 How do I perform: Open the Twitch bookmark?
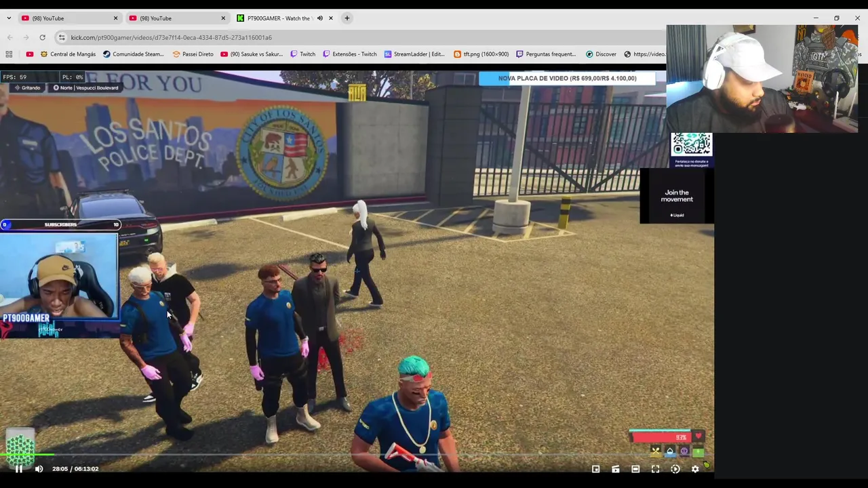pos(303,54)
